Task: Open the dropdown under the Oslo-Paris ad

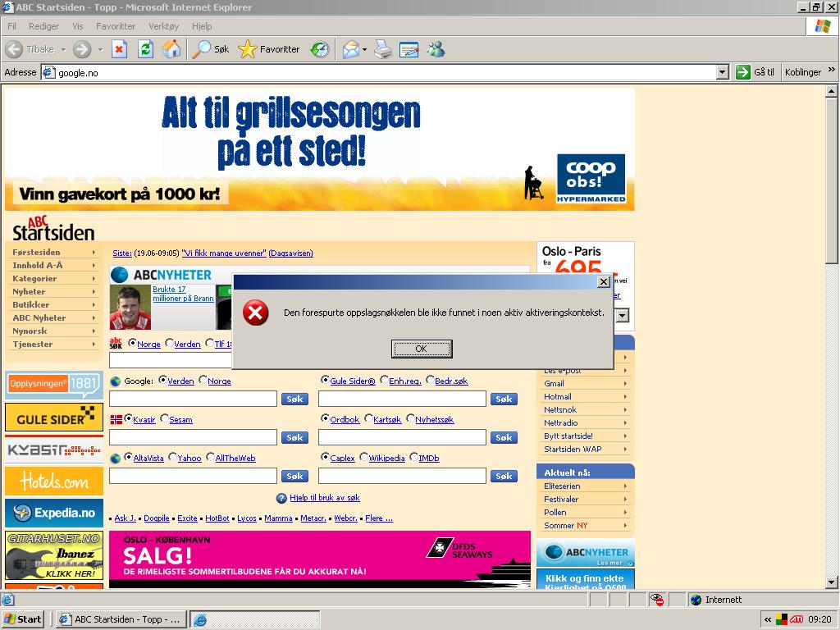Action: click(x=622, y=316)
